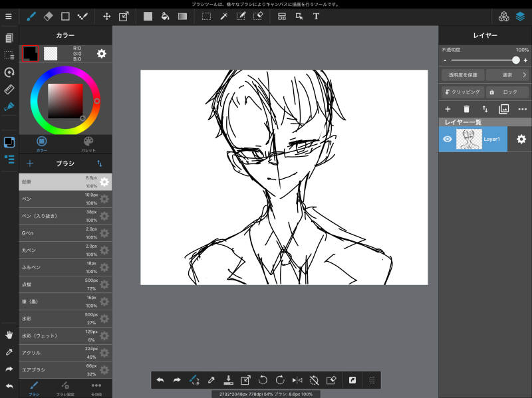
Task: Open the 通常 blend mode dropdown
Action: tap(507, 75)
